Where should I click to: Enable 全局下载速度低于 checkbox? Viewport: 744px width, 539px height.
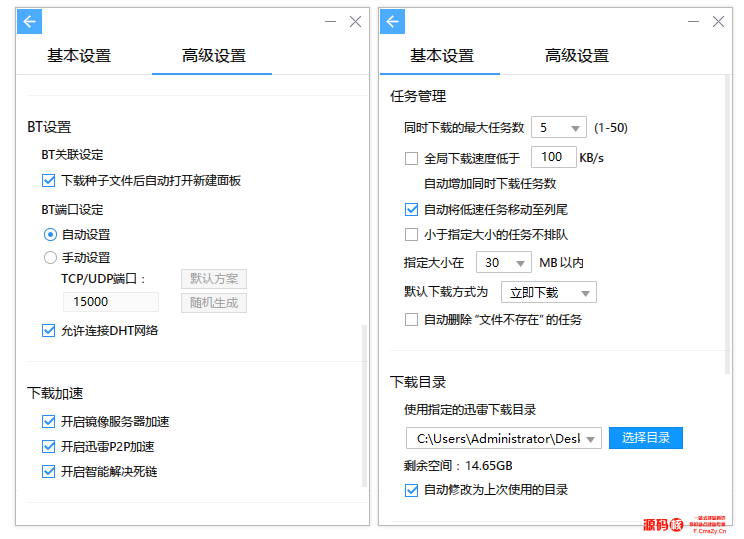[411, 158]
